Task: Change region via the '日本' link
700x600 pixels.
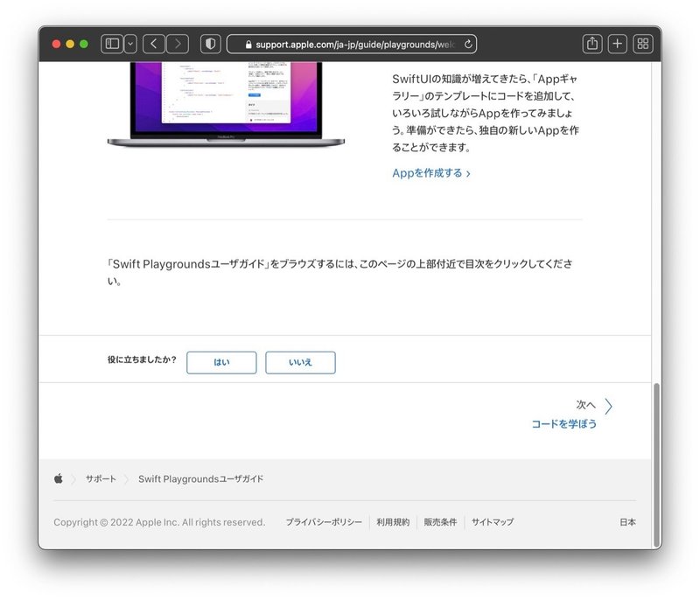Action: (x=627, y=522)
